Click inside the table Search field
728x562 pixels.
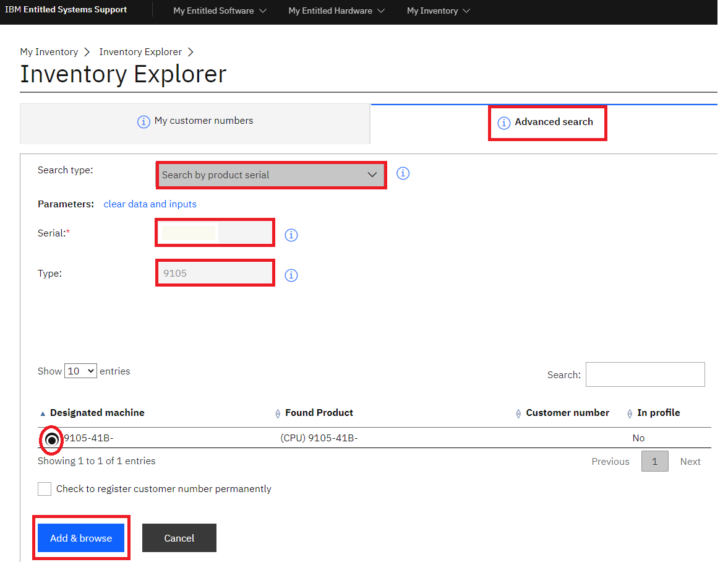point(644,374)
